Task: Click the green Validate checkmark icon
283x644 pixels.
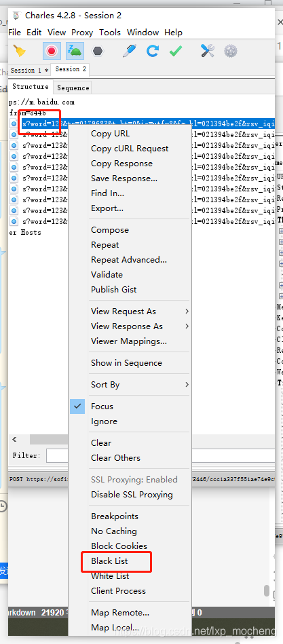Action: [176, 51]
